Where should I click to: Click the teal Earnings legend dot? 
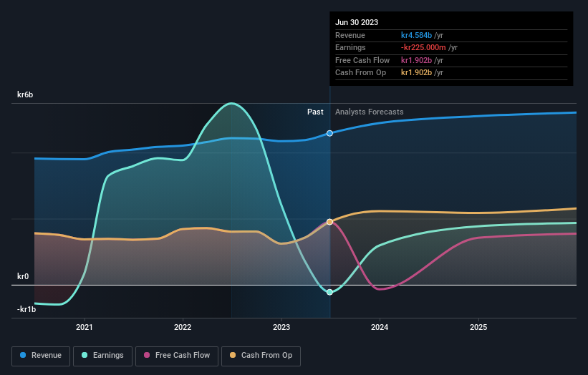85,355
